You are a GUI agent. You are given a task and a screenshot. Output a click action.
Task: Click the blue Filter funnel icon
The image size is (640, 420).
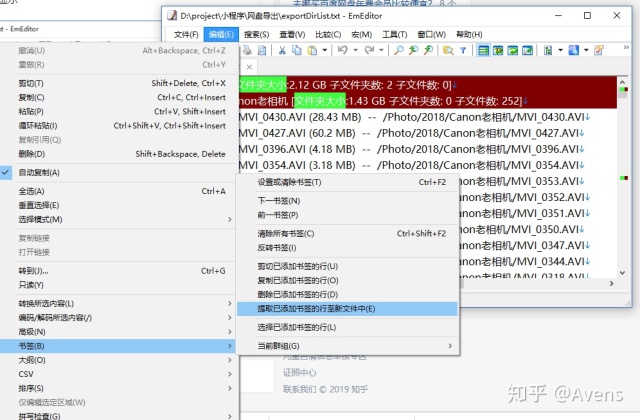(463, 50)
